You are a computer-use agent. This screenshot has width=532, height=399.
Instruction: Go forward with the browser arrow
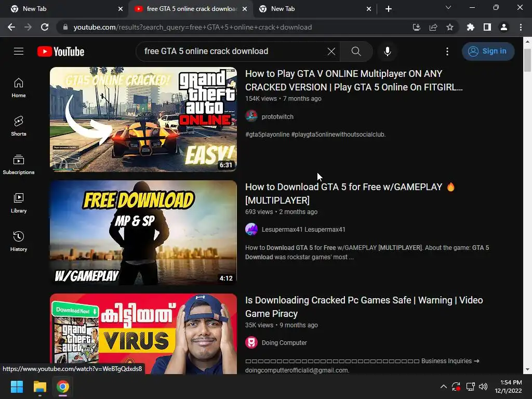[28, 27]
